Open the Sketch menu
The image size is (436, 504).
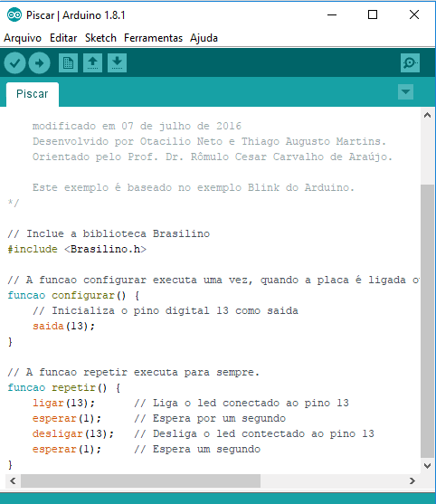coord(100,38)
